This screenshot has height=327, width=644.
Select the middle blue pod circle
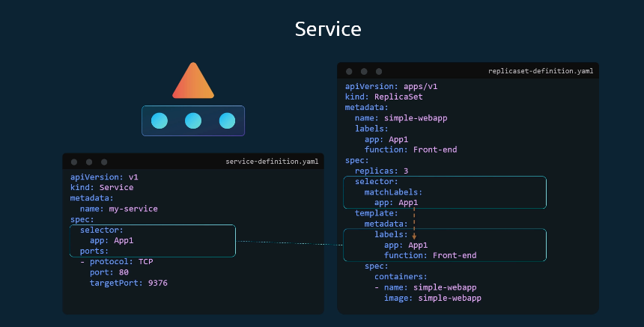coord(193,120)
